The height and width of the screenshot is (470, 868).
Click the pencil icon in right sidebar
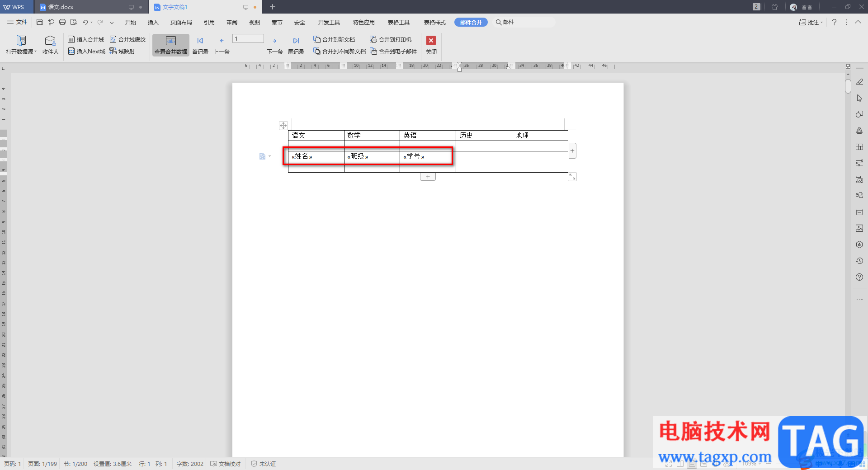click(859, 82)
